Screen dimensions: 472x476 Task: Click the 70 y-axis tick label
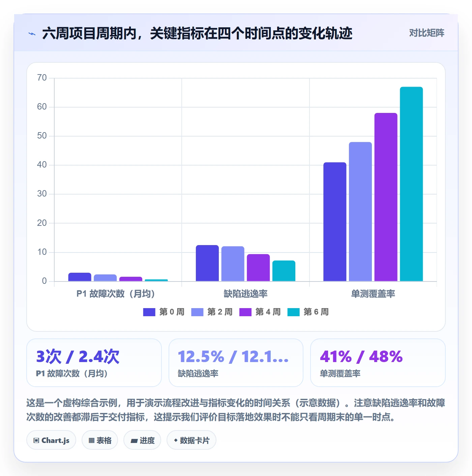[x=42, y=78]
